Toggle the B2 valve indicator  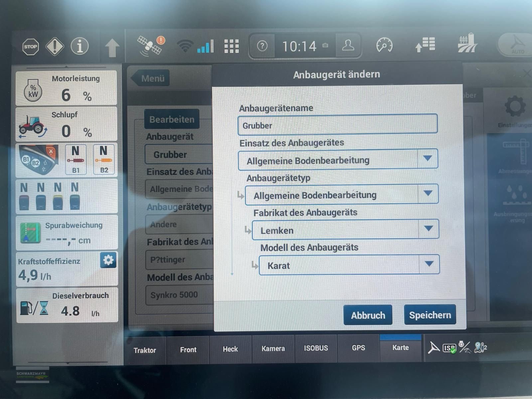point(104,159)
